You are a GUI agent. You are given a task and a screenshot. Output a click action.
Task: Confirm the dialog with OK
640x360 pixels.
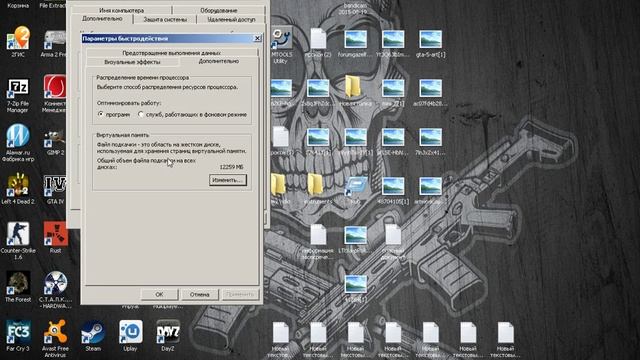coord(159,294)
